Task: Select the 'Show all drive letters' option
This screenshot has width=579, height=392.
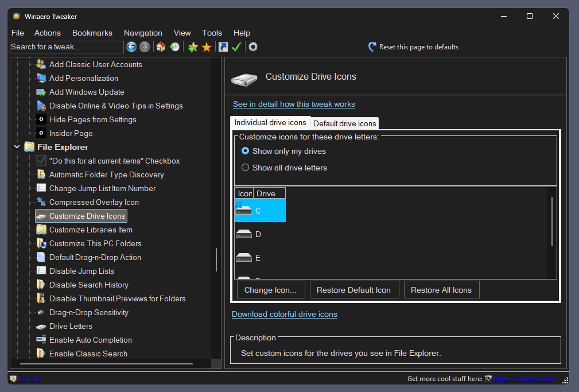Action: tap(246, 168)
